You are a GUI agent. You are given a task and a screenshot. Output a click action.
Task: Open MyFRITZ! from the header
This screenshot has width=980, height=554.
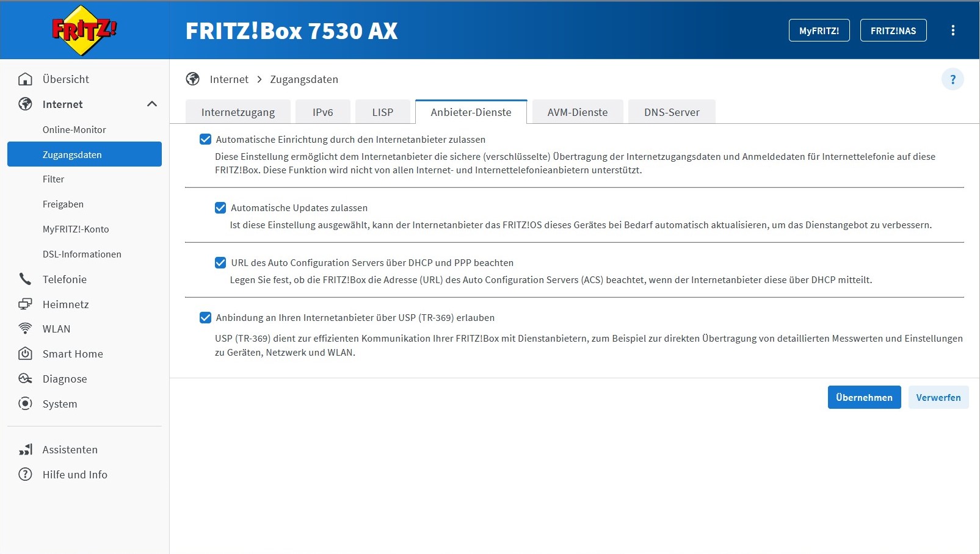(x=819, y=31)
